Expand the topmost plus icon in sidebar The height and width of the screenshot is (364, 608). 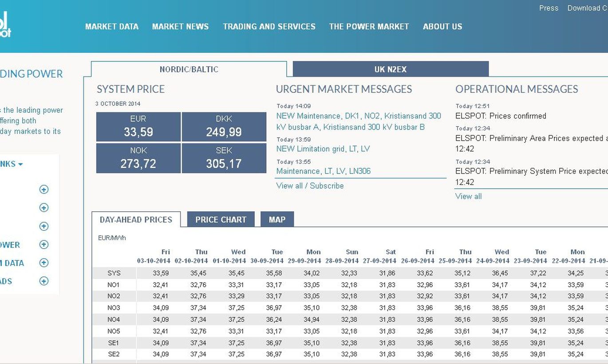pos(43,190)
